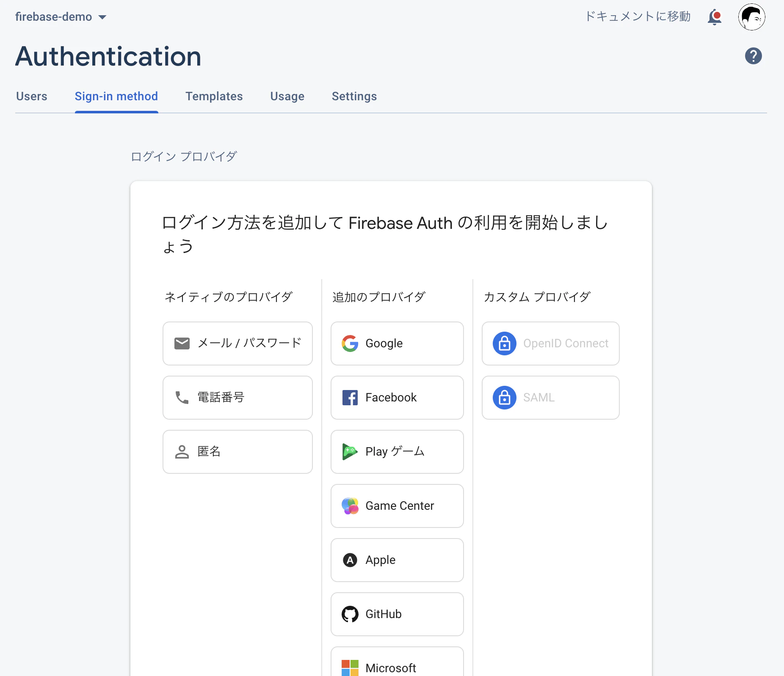Open the user account avatar
784x676 pixels.
(752, 17)
